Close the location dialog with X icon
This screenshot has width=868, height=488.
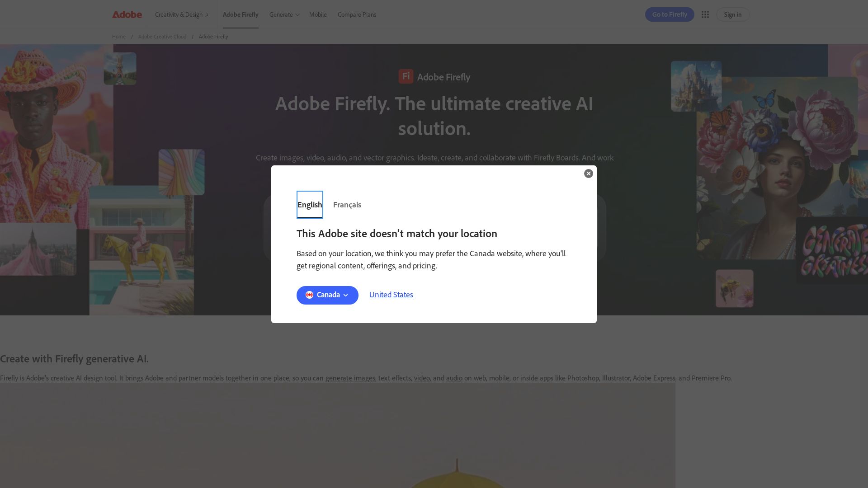click(588, 174)
